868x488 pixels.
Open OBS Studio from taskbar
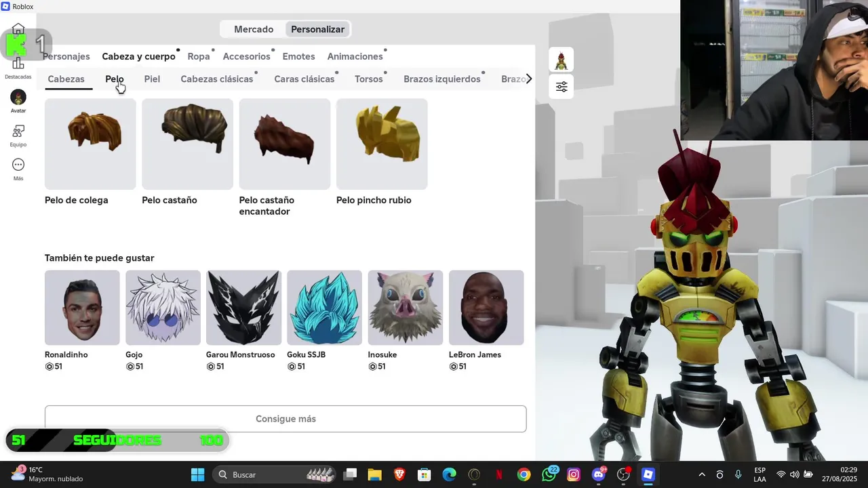623,474
